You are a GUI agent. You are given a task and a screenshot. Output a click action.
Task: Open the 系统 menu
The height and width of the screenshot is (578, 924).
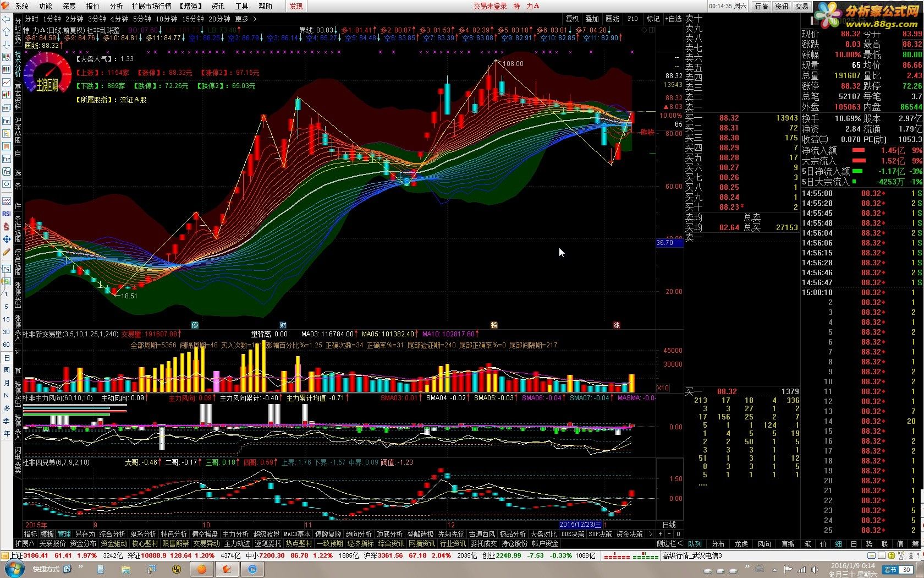click(22, 6)
